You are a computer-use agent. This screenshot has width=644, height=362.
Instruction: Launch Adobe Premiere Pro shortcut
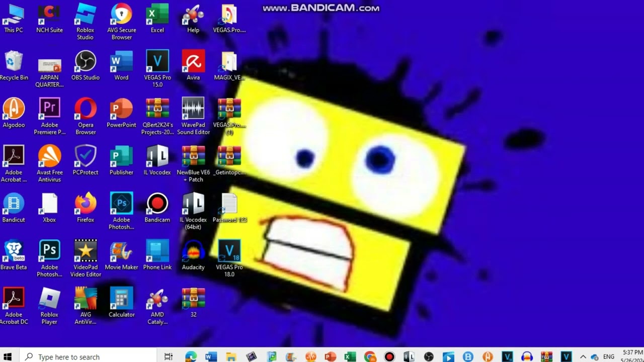49,117
